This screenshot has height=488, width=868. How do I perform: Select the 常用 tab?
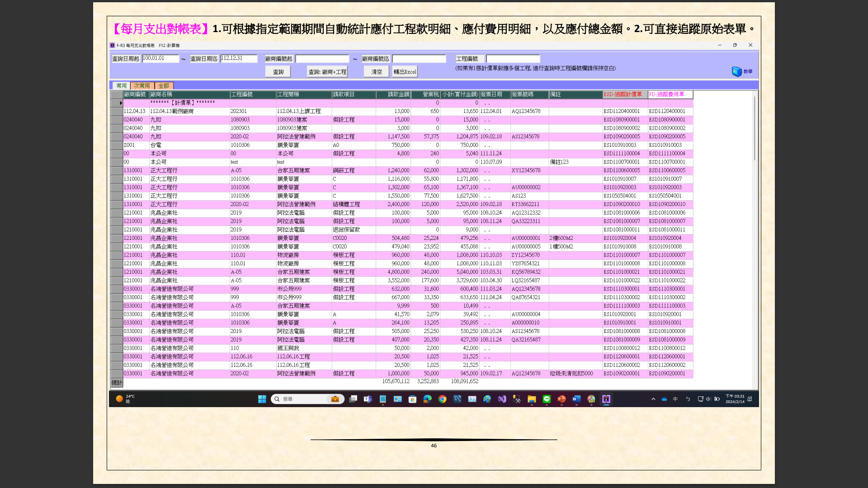[x=121, y=86]
